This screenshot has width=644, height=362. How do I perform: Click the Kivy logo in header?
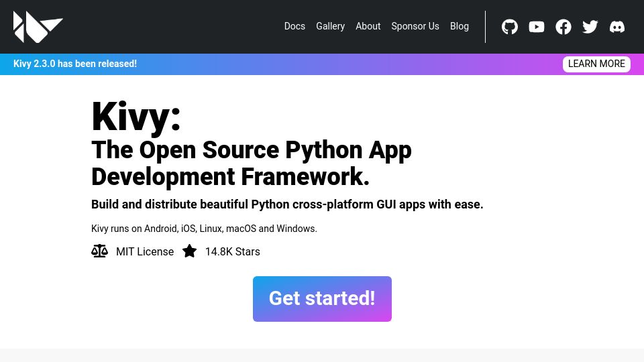[x=38, y=27]
